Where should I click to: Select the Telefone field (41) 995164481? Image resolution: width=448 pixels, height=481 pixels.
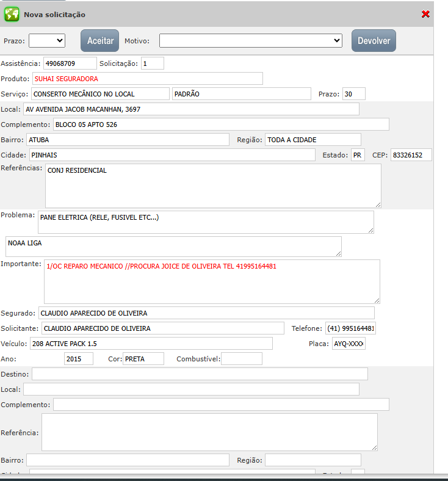[x=350, y=328]
